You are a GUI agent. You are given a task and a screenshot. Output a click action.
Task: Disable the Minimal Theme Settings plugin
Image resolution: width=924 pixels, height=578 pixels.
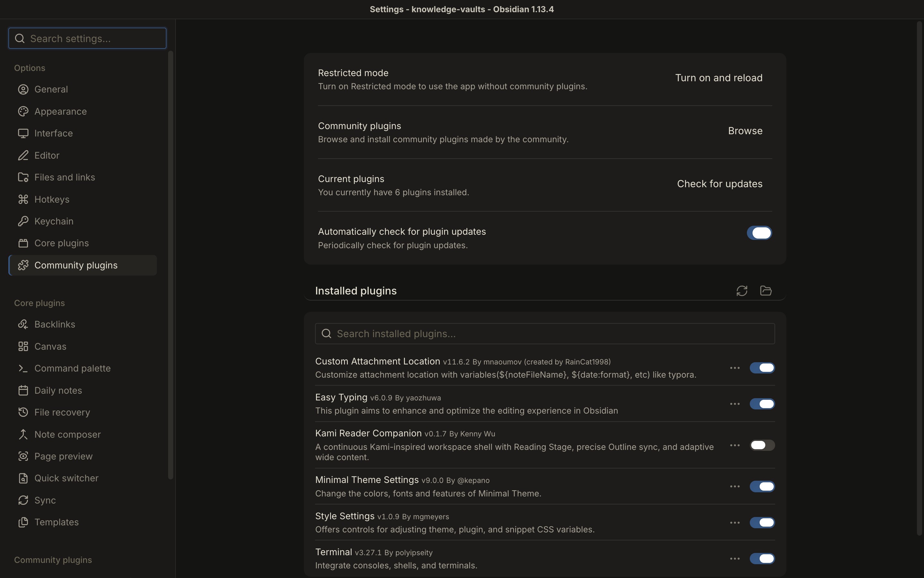coord(762,486)
